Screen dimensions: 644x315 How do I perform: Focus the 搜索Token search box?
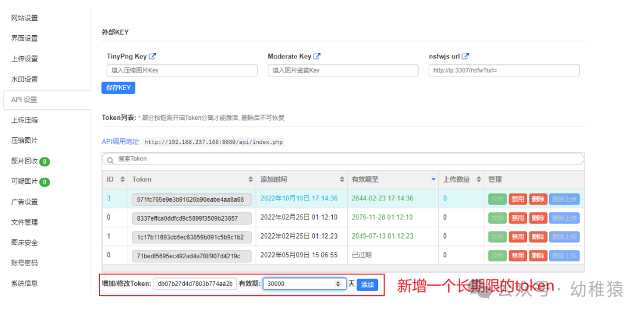343,159
